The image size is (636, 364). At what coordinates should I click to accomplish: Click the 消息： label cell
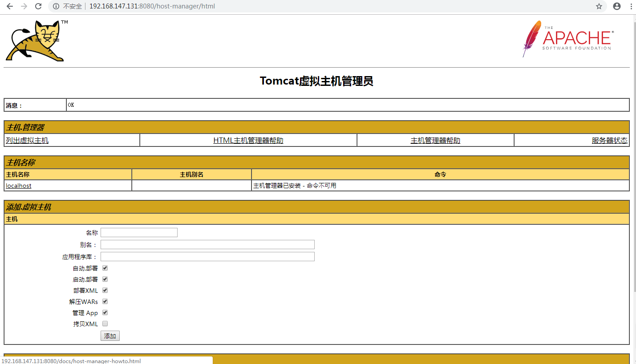pyautogui.click(x=35, y=105)
